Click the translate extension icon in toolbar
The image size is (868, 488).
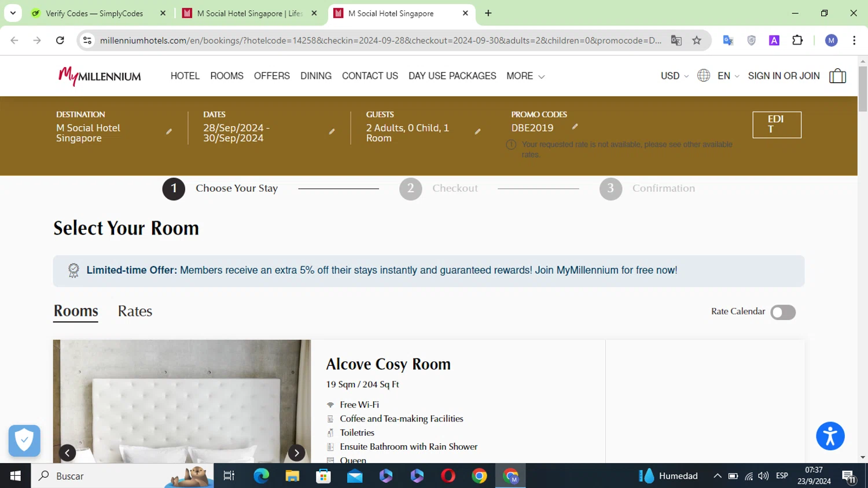pyautogui.click(x=728, y=41)
